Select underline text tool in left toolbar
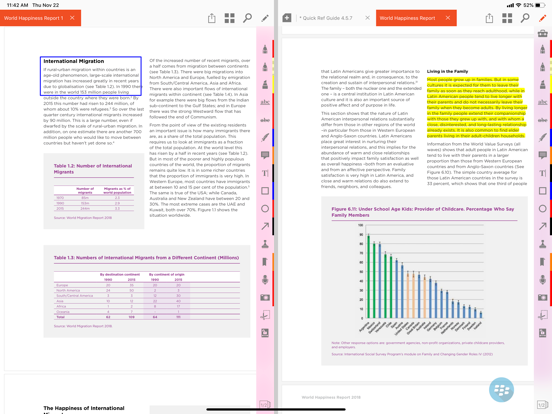Screen dimensions: 552x414 [265, 102]
